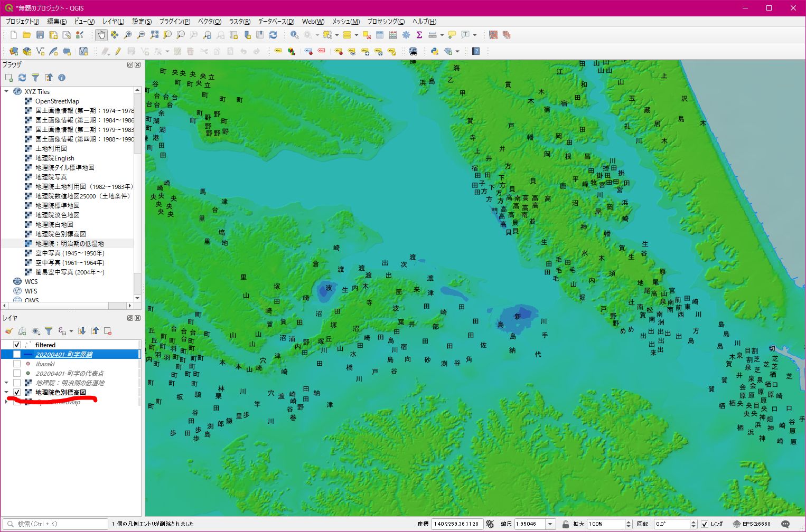Open the scale dropdown in status bar
Image resolution: width=806 pixels, height=532 pixels.
550,524
